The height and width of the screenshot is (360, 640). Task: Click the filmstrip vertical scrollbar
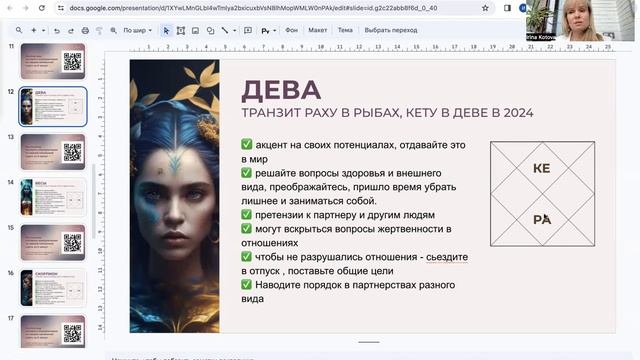(x=93, y=201)
